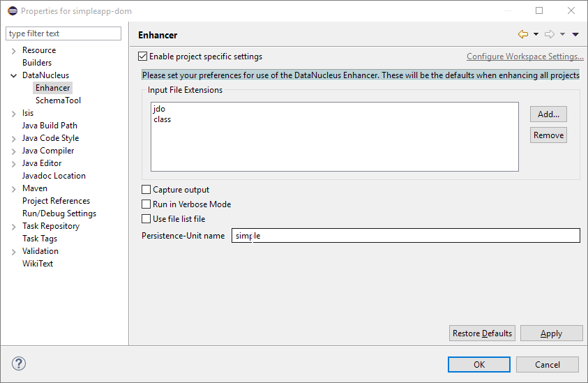The width and height of the screenshot is (588, 383).
Task: Click the forward navigation arrow icon
Action: point(550,34)
